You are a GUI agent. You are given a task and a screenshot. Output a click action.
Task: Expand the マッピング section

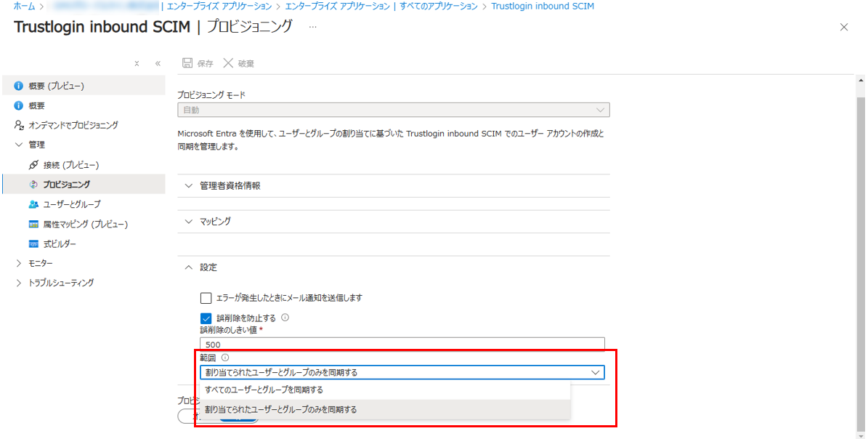pyautogui.click(x=394, y=221)
